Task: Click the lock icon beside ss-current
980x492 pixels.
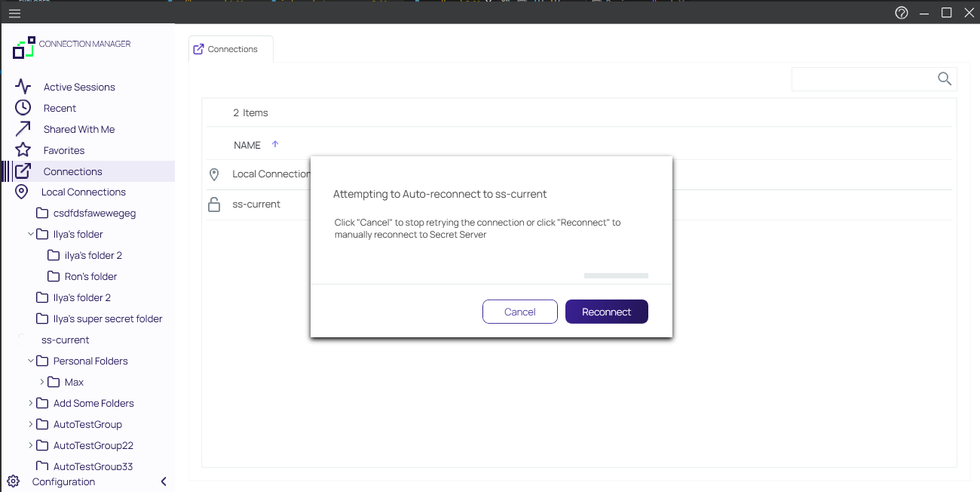Action: [x=214, y=204]
